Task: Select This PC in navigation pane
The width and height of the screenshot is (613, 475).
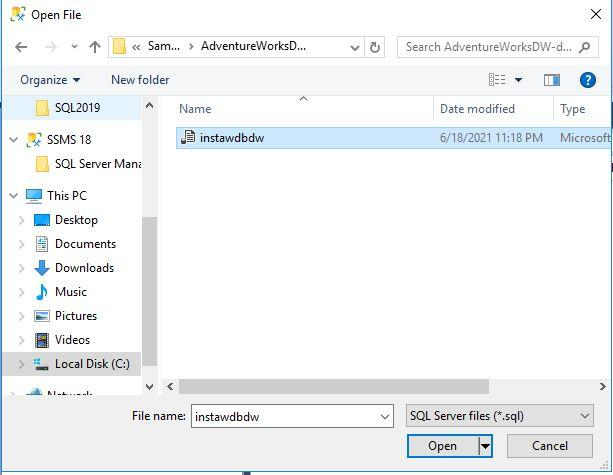Action: click(67, 195)
